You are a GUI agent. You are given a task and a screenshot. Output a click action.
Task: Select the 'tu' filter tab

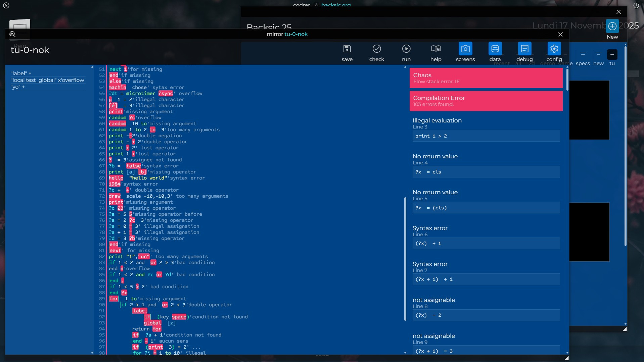click(x=612, y=58)
